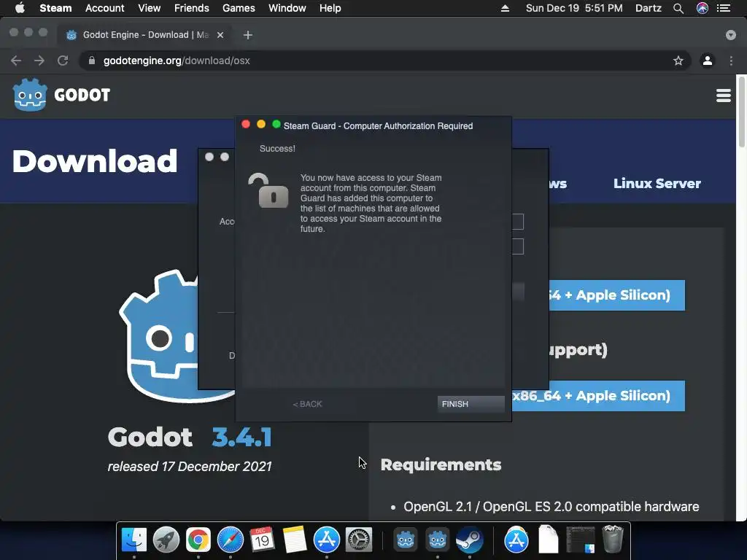Click the Spotlight search icon
747x560 pixels.
coord(678,8)
